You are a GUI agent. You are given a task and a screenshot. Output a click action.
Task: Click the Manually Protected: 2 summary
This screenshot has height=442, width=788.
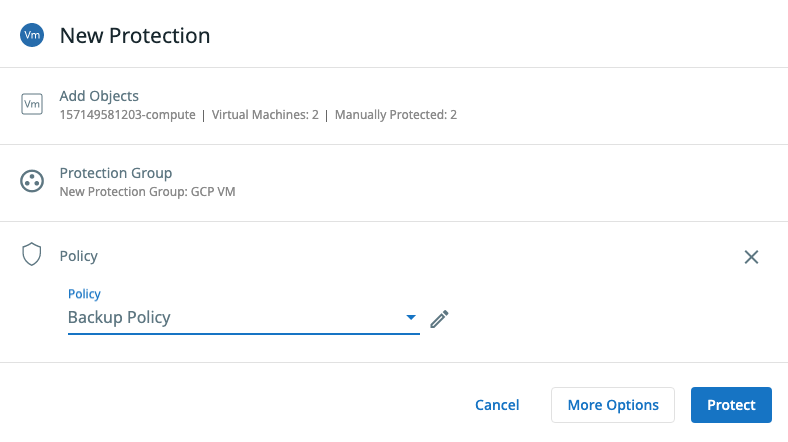point(395,115)
